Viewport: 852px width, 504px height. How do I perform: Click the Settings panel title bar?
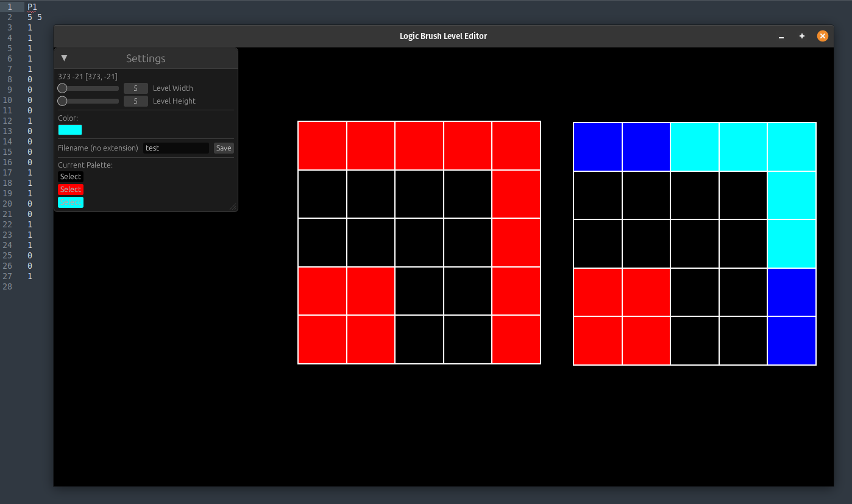146,59
